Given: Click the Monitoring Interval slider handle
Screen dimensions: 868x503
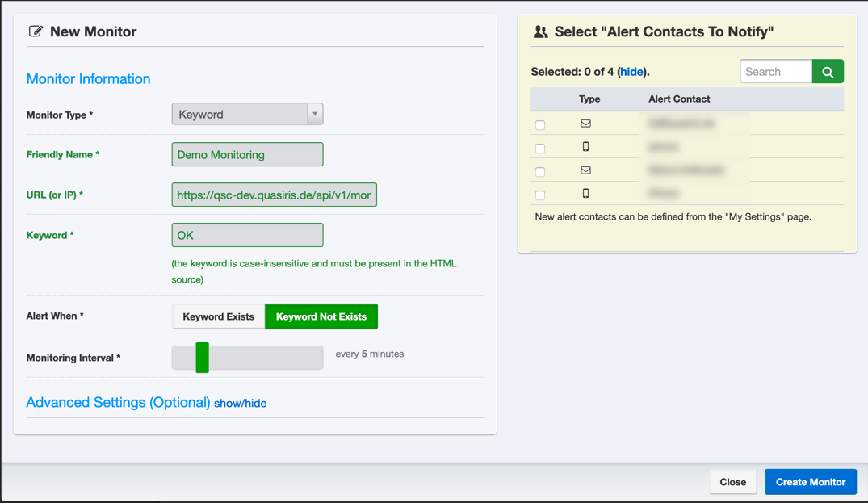Looking at the screenshot, I should tap(203, 358).
